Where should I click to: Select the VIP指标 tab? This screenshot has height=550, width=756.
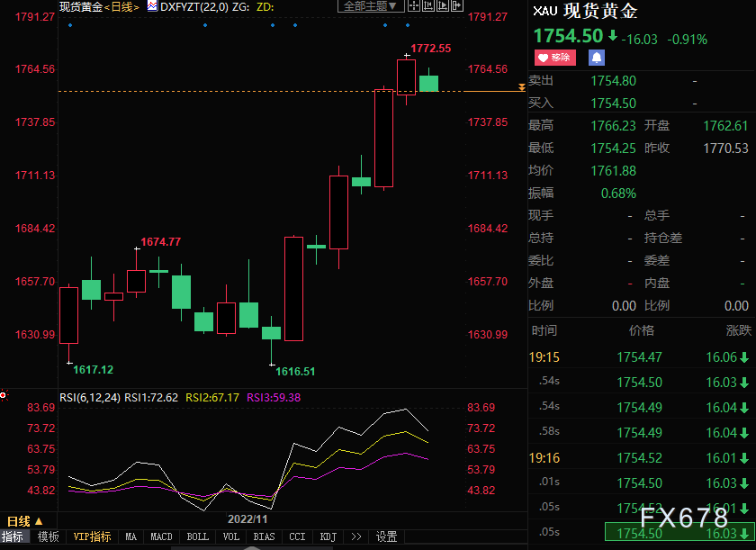pyautogui.click(x=92, y=537)
